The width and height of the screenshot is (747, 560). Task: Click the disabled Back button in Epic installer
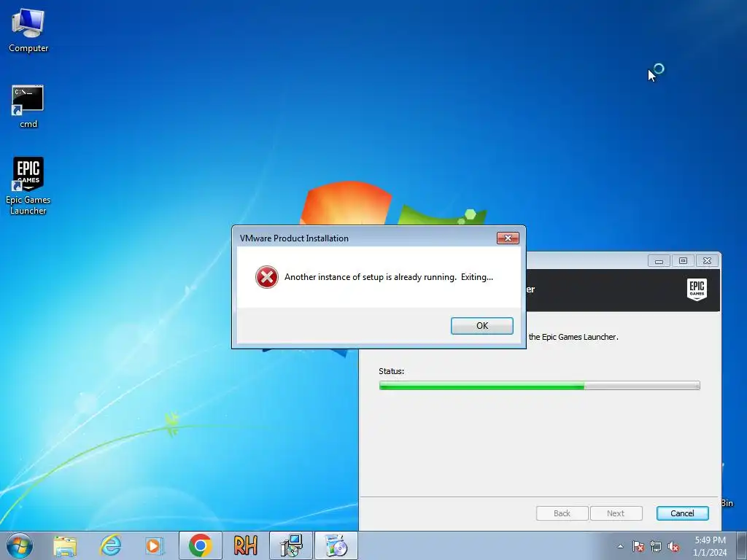(562, 513)
